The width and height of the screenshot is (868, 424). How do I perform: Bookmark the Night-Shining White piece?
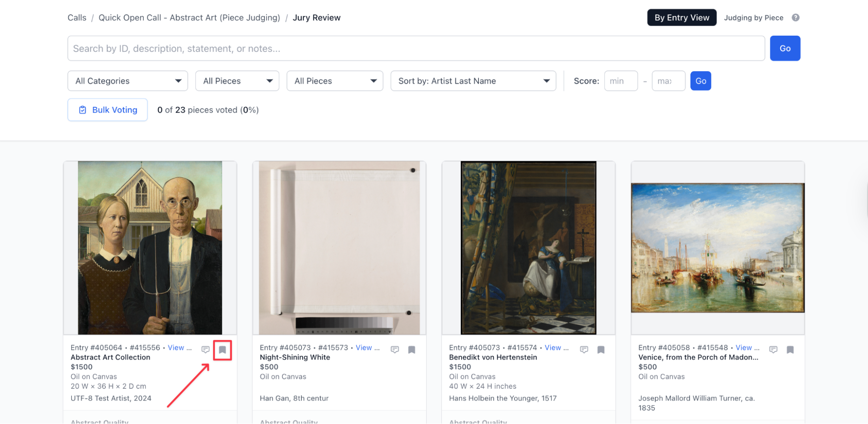coord(412,350)
